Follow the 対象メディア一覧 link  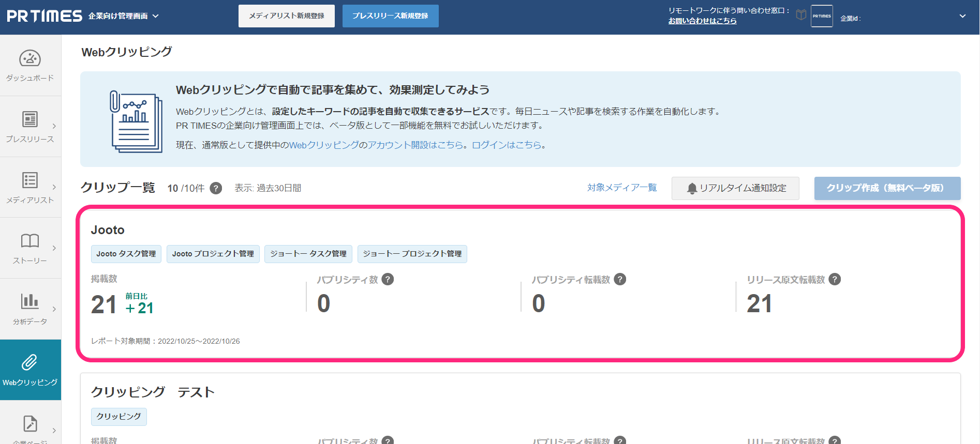tap(622, 188)
